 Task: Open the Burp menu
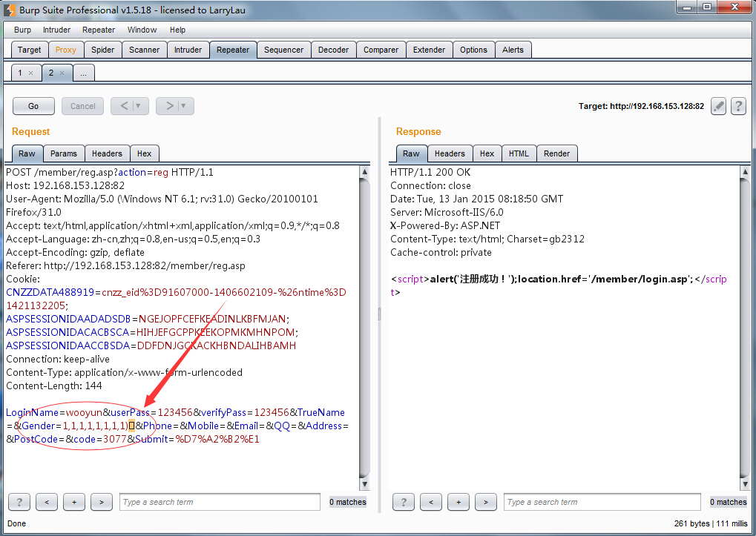[23, 30]
